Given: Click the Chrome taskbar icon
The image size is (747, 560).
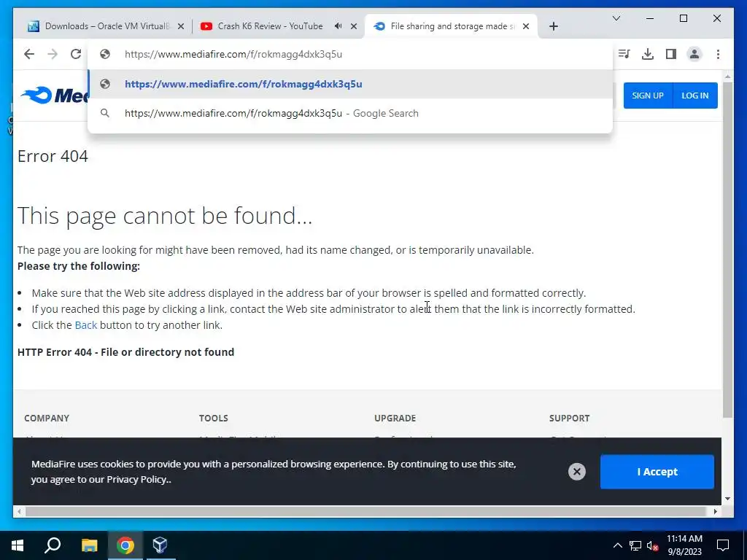Looking at the screenshot, I should [x=125, y=545].
